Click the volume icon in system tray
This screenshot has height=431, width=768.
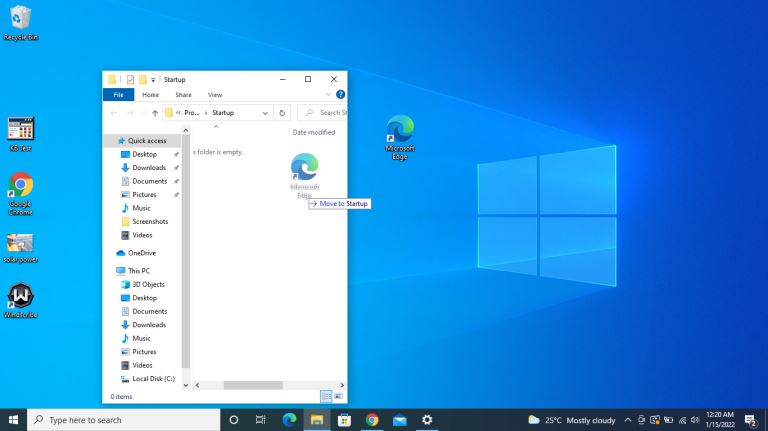coord(695,420)
